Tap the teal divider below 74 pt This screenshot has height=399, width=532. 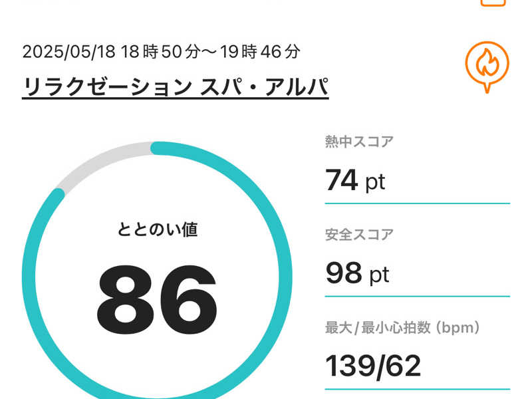point(418,203)
